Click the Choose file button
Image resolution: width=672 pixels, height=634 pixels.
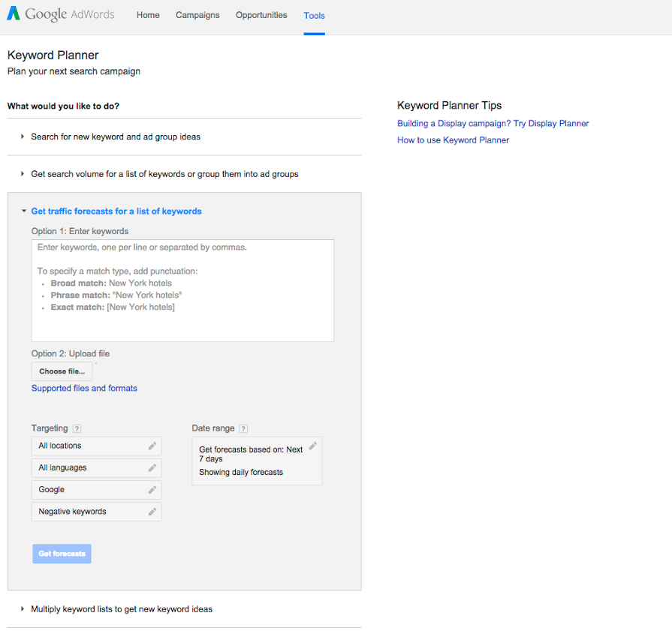tap(62, 371)
